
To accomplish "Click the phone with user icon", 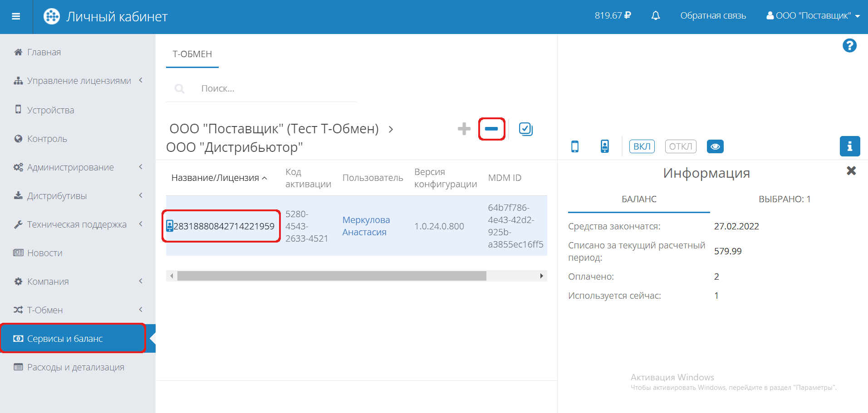I will tap(605, 146).
